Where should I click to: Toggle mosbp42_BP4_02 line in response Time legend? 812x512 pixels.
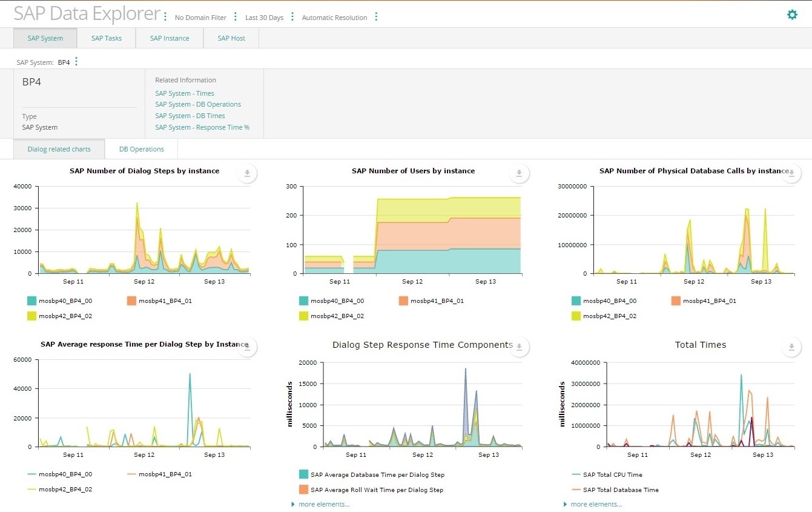[x=32, y=489]
